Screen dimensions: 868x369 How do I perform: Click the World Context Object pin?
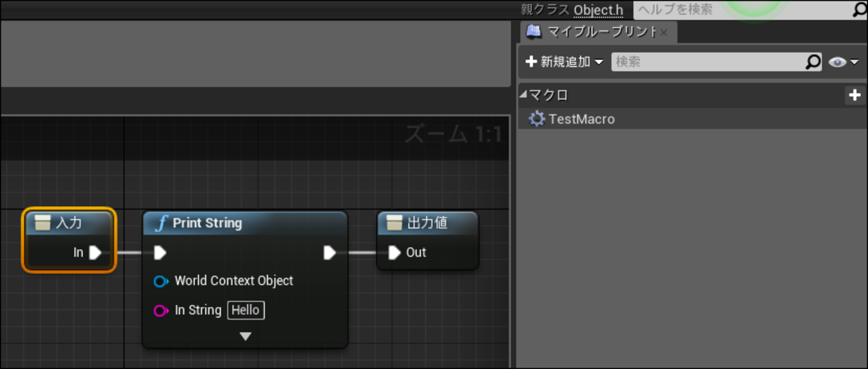tap(161, 281)
